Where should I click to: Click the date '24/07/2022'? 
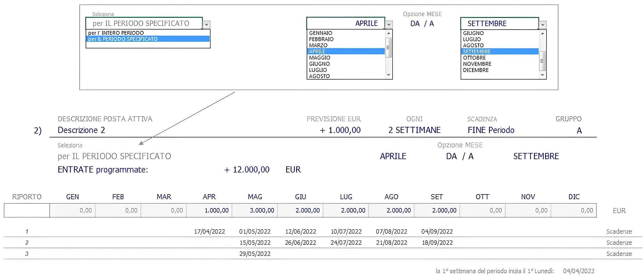pos(346,243)
